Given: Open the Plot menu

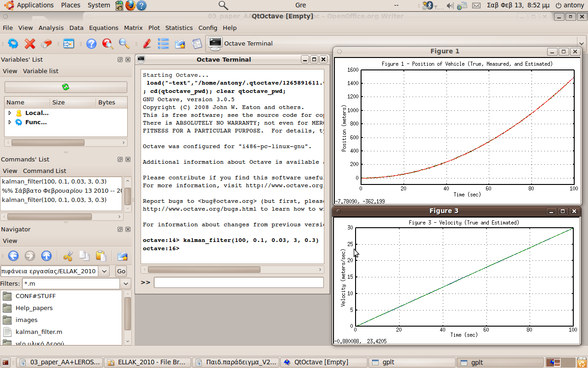Looking at the screenshot, I should 154,28.
